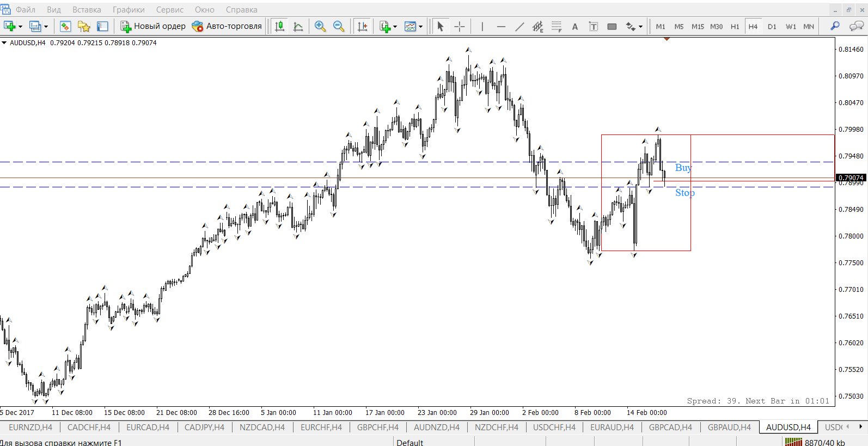Image resolution: width=868 pixels, height=446 pixels.
Task: Click the chart templates icon
Action: tap(411, 26)
